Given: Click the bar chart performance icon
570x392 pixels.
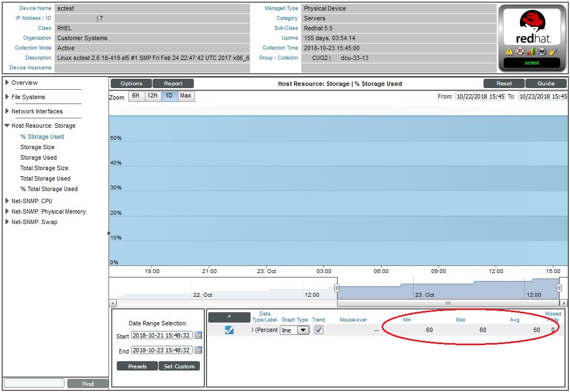Looking at the screenshot, I should 531,51.
